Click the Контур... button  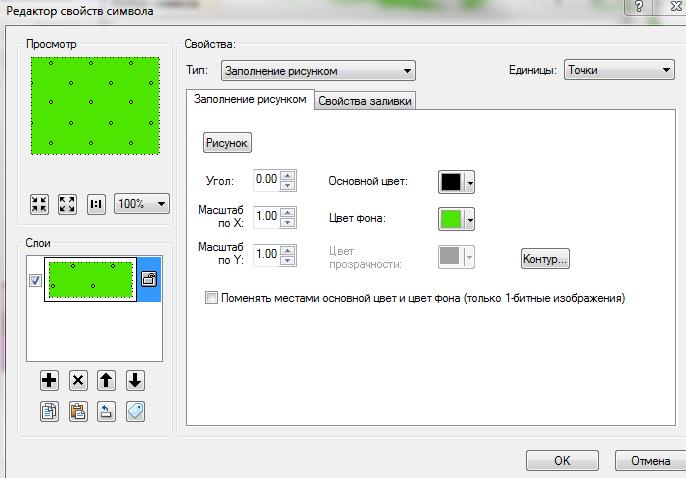[x=545, y=259]
